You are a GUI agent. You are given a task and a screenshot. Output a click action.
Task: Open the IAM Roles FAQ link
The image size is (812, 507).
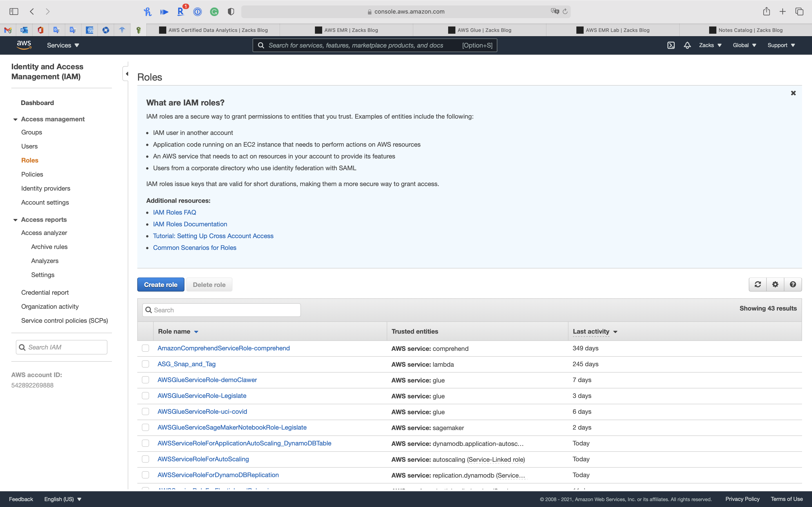tap(174, 212)
